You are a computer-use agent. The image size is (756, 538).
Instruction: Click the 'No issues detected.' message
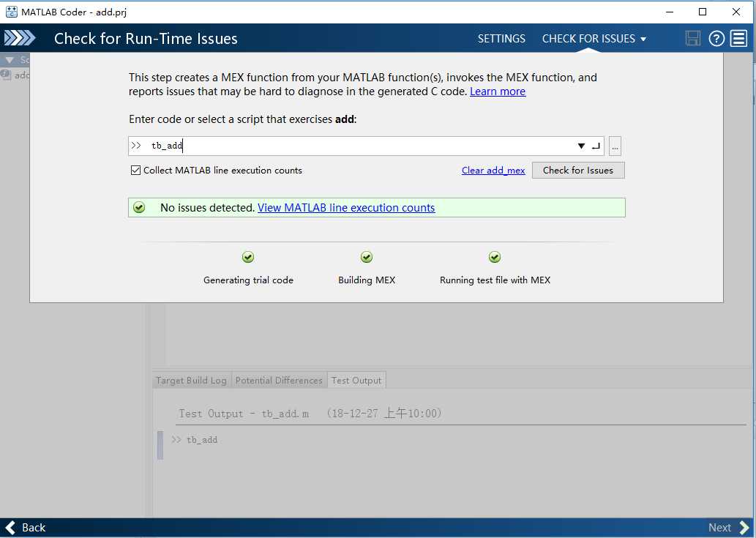(207, 208)
